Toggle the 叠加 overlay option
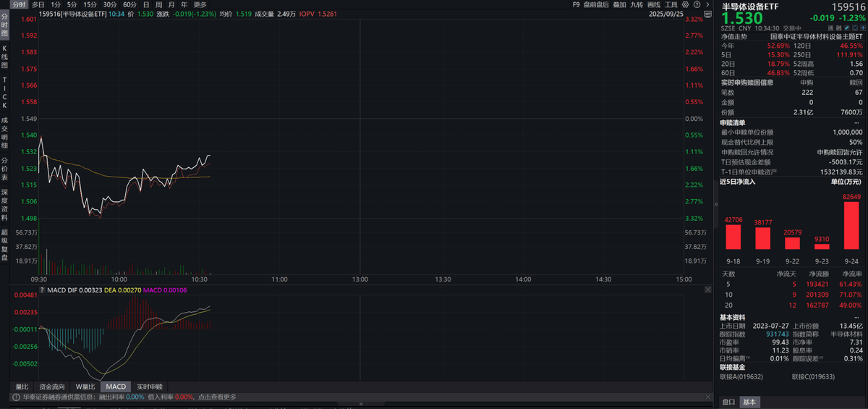The width and height of the screenshot is (868, 409). pos(619,4)
